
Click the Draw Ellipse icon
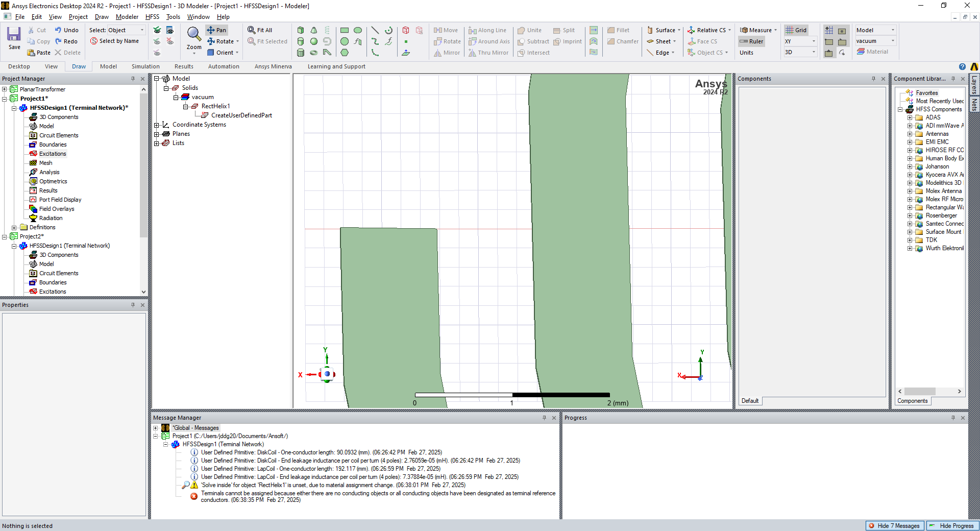(358, 31)
